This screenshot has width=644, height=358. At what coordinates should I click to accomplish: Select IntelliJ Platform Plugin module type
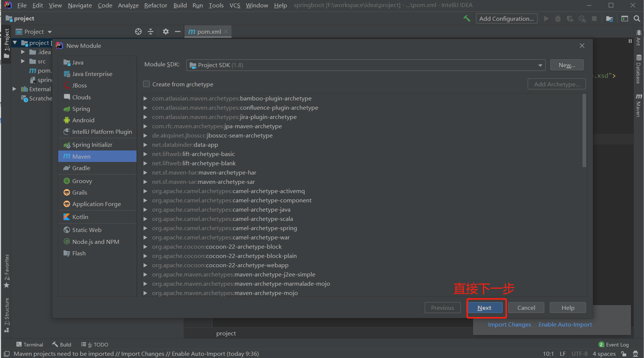[x=97, y=132]
